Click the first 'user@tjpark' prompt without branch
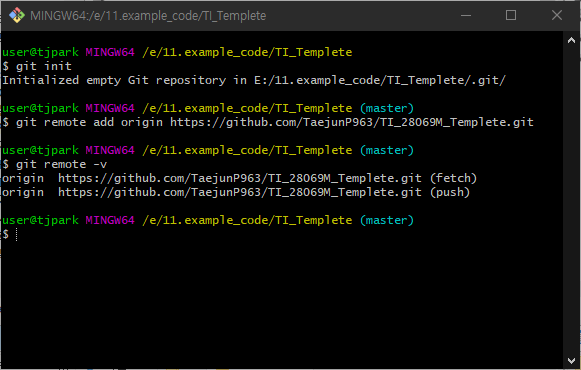This screenshot has height=370, width=581. click(x=40, y=52)
